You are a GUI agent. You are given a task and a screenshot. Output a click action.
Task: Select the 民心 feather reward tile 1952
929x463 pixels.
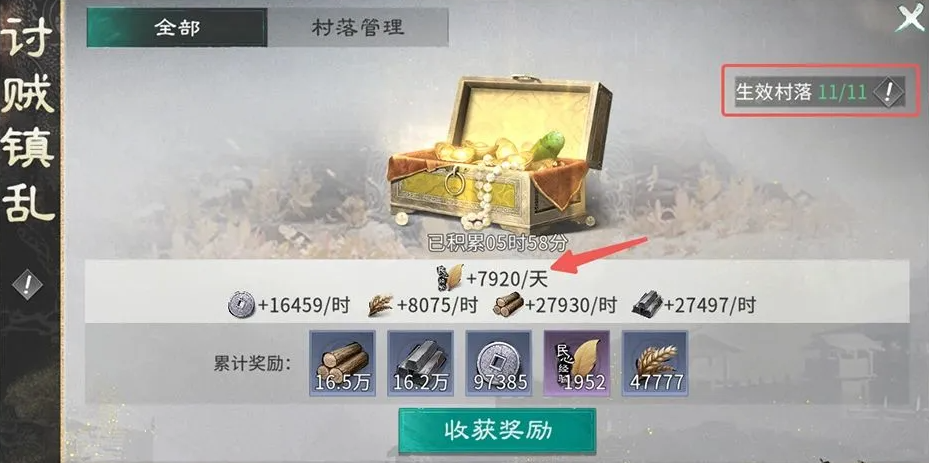coord(576,363)
